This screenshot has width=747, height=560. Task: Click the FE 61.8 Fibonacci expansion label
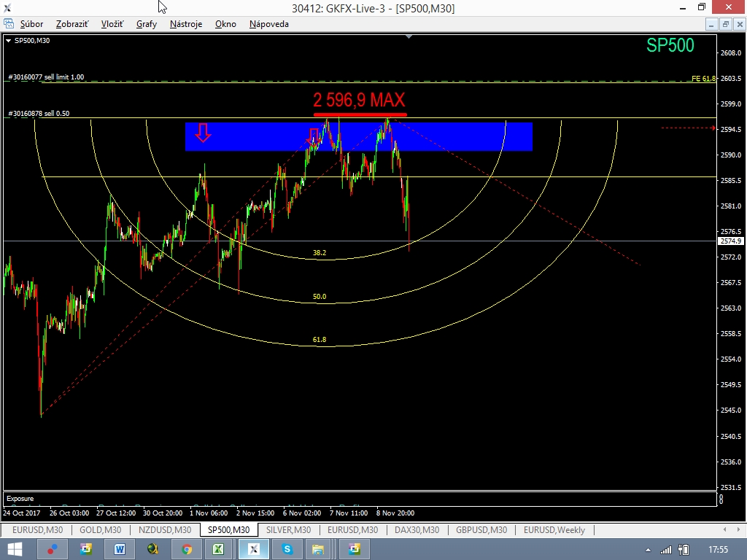(703, 79)
